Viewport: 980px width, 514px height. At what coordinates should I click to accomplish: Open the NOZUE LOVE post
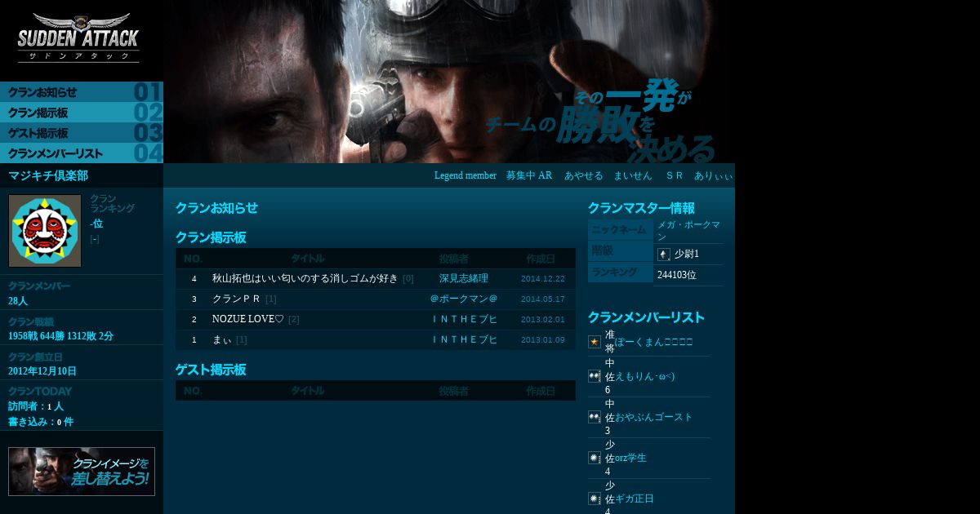tap(247, 319)
